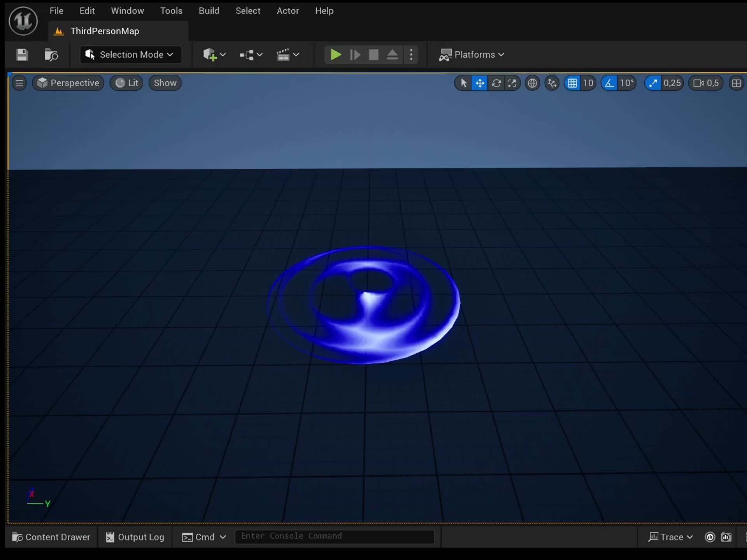747x560 pixels.
Task: Select the object selection arrow tool
Action: (x=463, y=83)
